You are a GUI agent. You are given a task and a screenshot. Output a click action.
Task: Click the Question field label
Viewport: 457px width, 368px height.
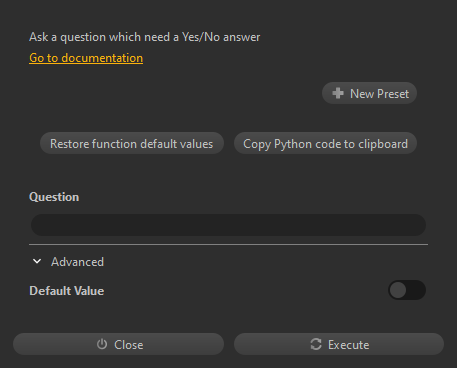click(54, 197)
